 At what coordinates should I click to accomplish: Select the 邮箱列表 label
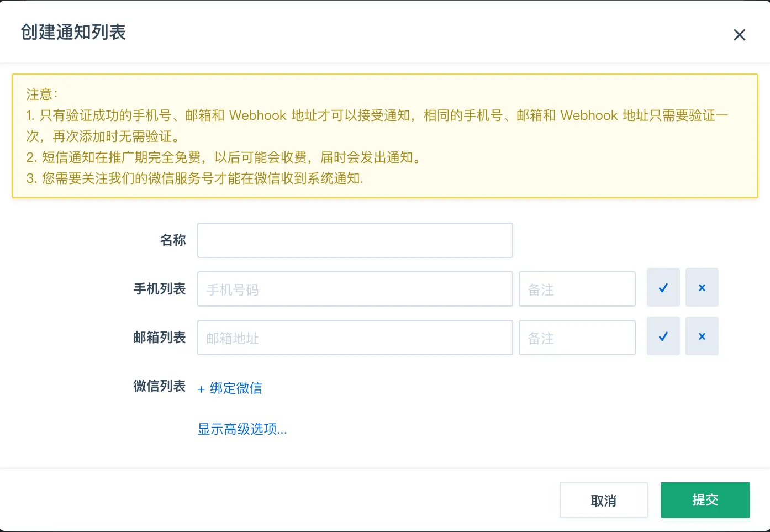tap(159, 338)
